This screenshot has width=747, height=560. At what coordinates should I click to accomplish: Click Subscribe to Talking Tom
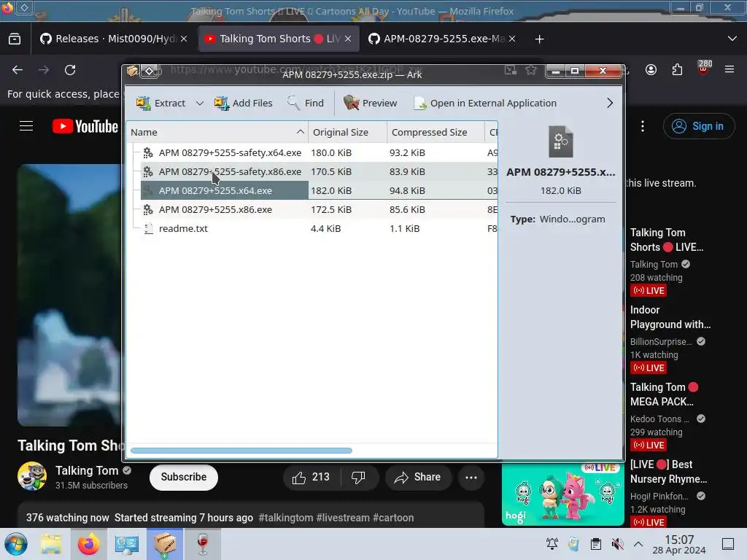184,477
